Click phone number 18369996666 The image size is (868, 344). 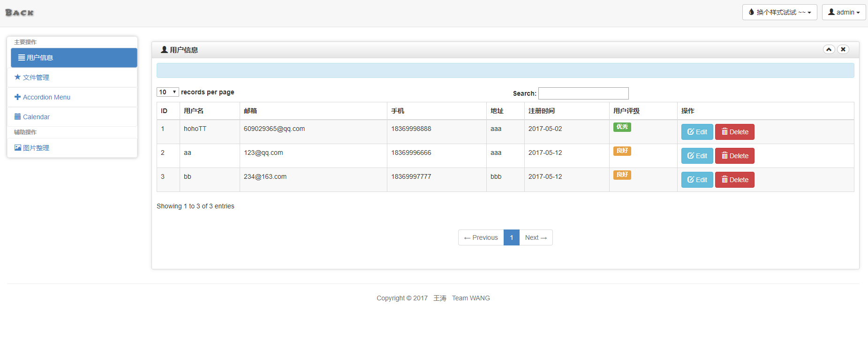pyautogui.click(x=411, y=153)
